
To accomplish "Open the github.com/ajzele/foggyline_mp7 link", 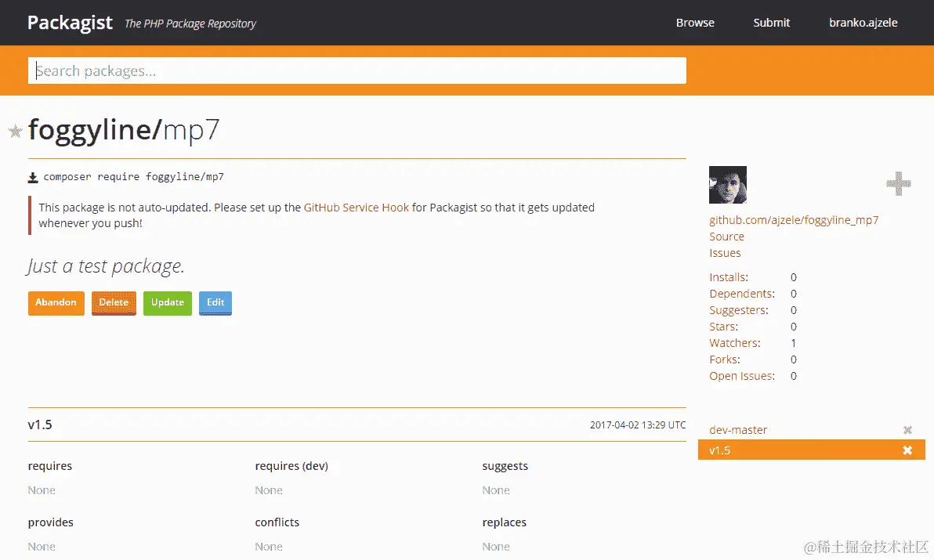I will pos(794,220).
